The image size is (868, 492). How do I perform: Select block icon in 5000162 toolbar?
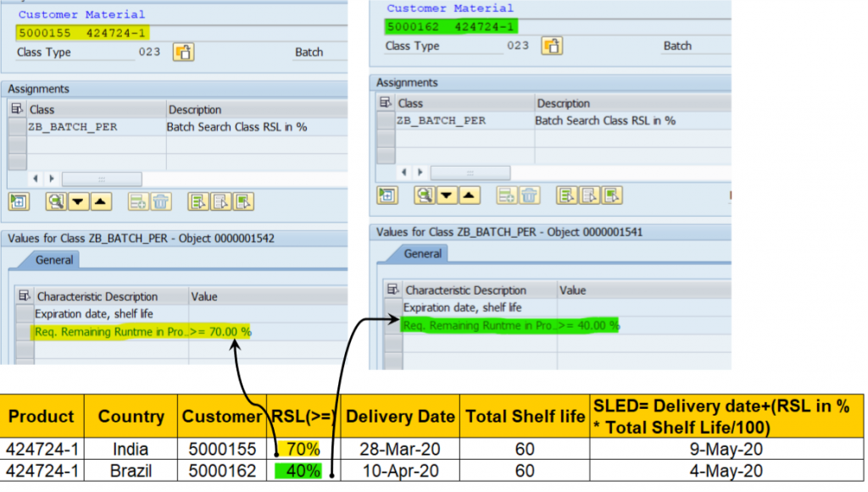612,195
